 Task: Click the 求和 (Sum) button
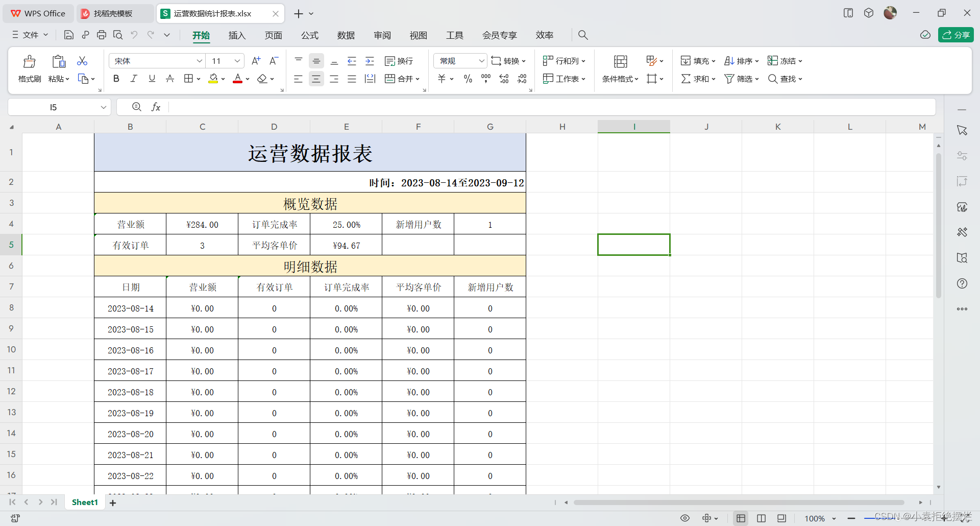tap(698, 79)
